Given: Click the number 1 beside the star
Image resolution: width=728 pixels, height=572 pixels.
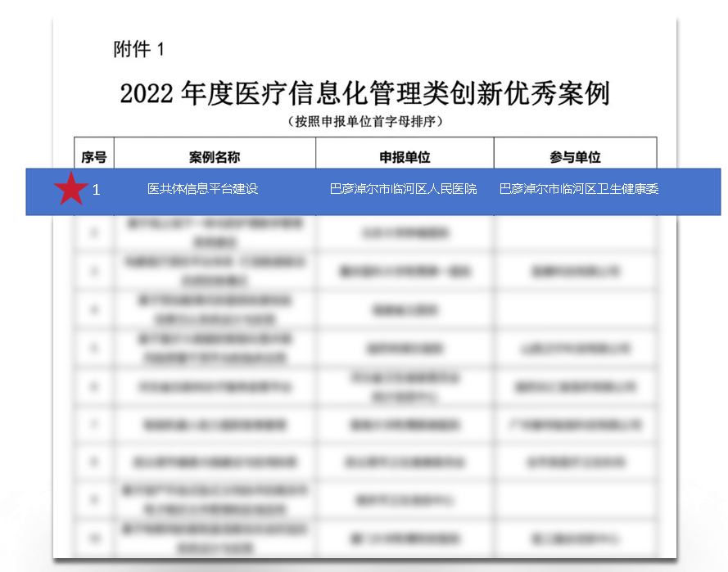Looking at the screenshot, I should [x=96, y=190].
